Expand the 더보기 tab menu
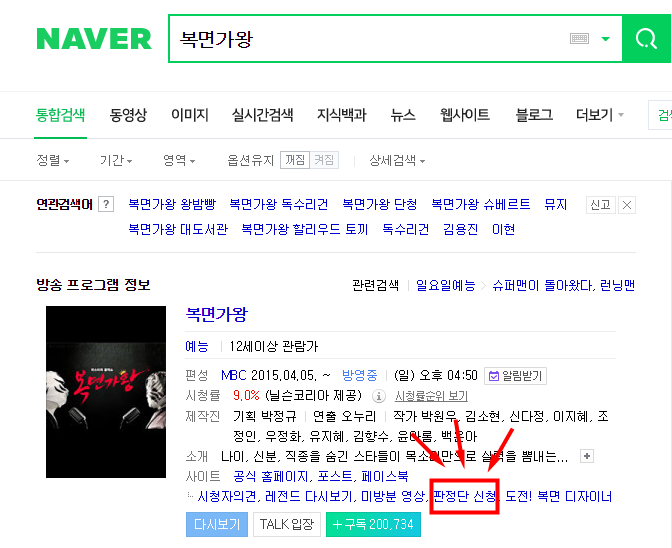This screenshot has width=672, height=548. (x=600, y=115)
